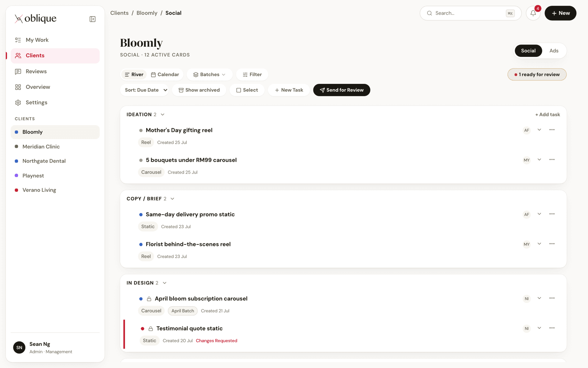The image size is (588, 368).
Task: Click the My Work sidebar icon
Action: click(18, 40)
